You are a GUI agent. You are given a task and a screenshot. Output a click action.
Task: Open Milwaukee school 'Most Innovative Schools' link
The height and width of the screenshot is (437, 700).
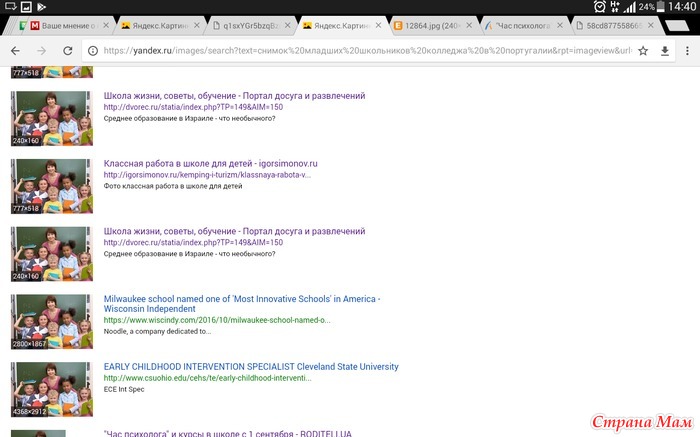(242, 304)
